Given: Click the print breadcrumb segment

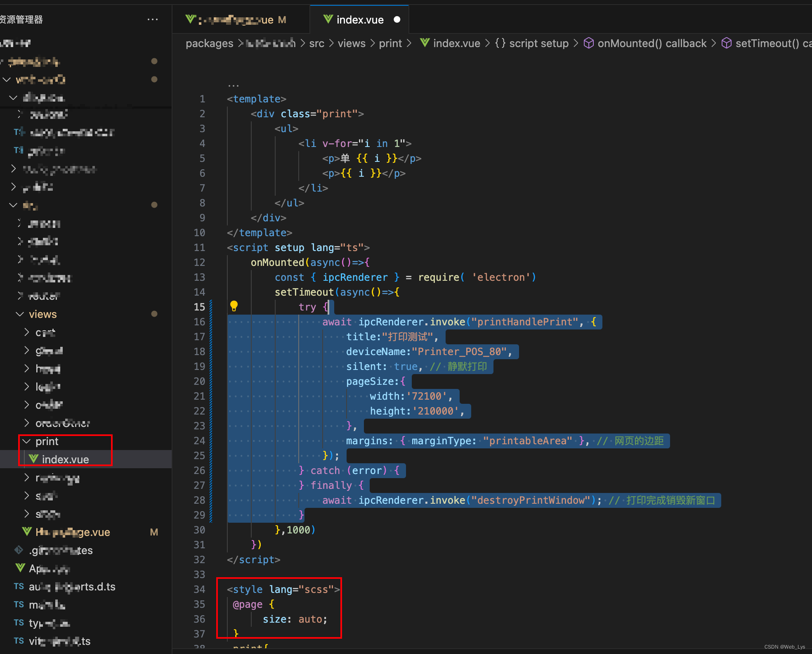Looking at the screenshot, I should [x=390, y=43].
